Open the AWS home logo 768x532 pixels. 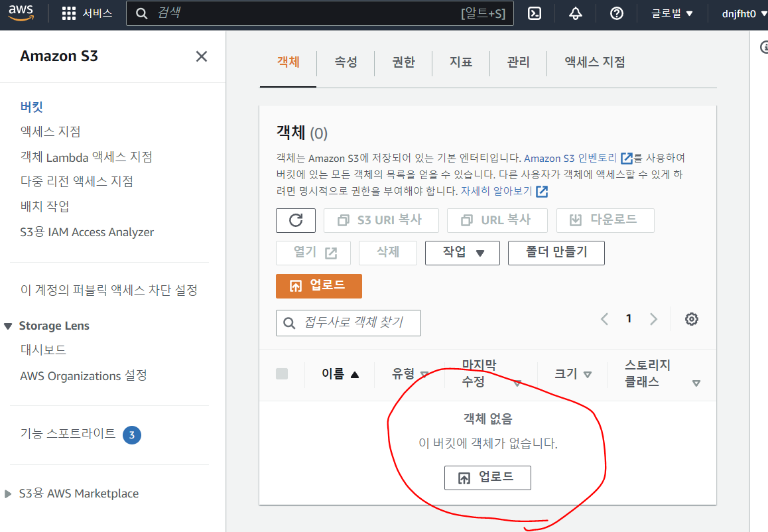(x=21, y=13)
